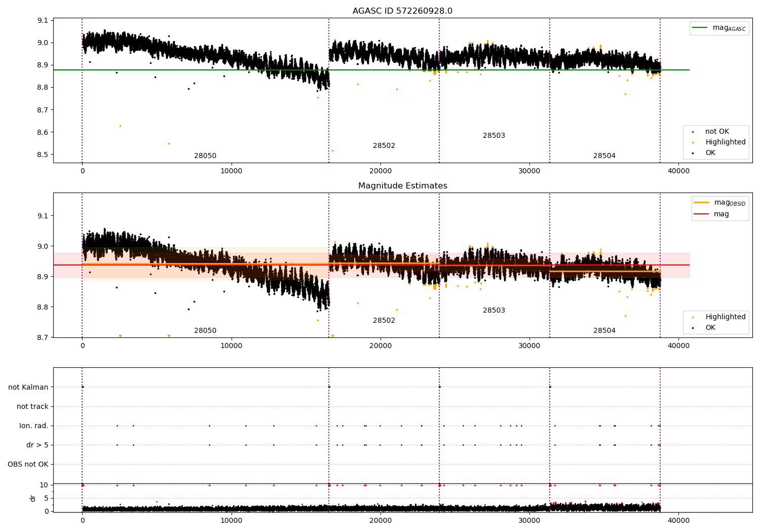The width and height of the screenshot is (760, 532).
Task: Select y-axis tick 8.5 in top panel
Action: coord(43,155)
